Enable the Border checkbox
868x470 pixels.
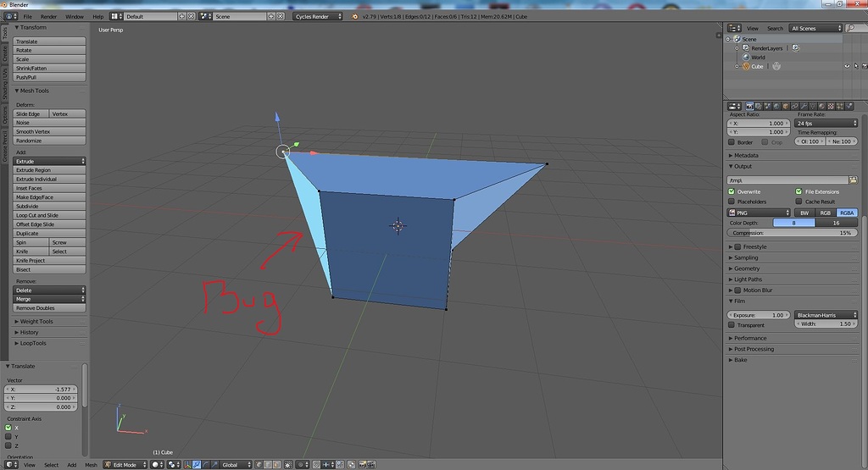tap(732, 142)
